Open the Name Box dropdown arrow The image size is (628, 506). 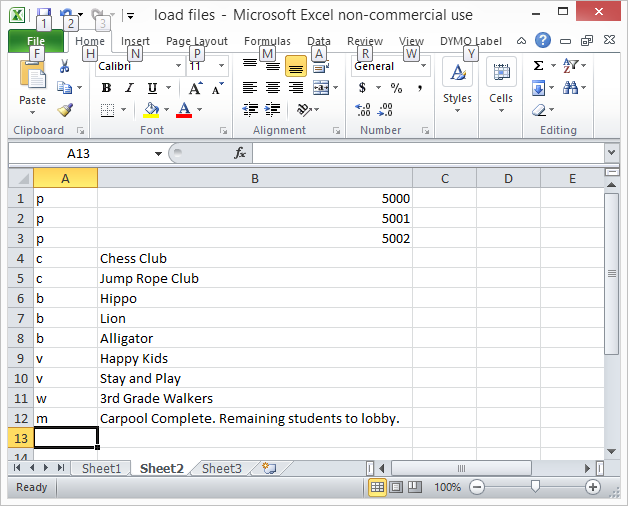click(158, 154)
